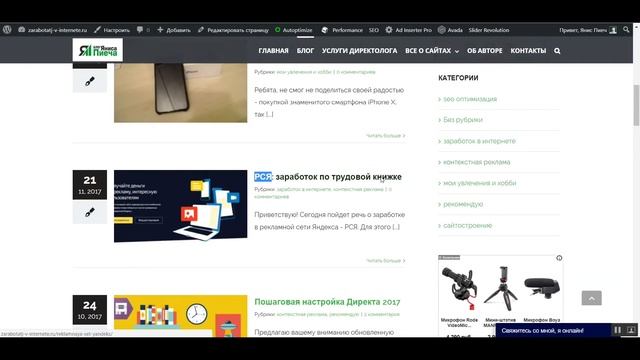Click the scroll-to-top arrow button
The width and height of the screenshot is (640, 360).
[x=591, y=298]
